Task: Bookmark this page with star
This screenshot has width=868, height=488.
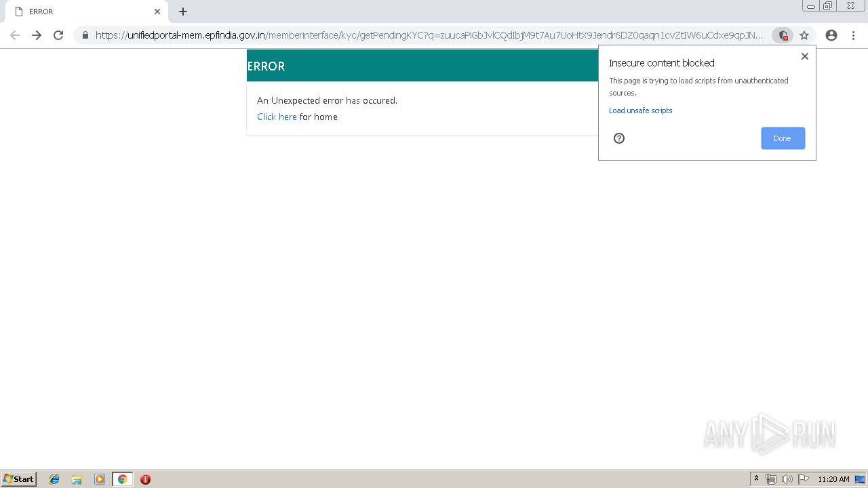Action: [804, 35]
